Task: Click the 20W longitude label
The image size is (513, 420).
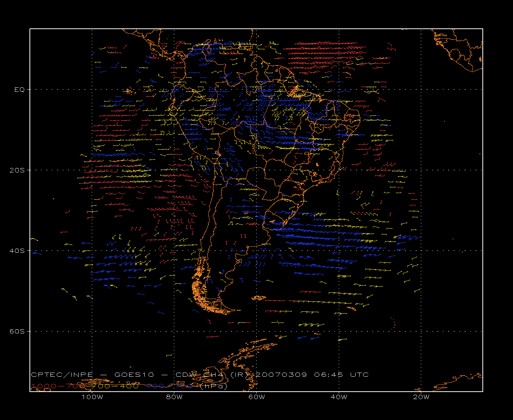Action: tap(421, 397)
